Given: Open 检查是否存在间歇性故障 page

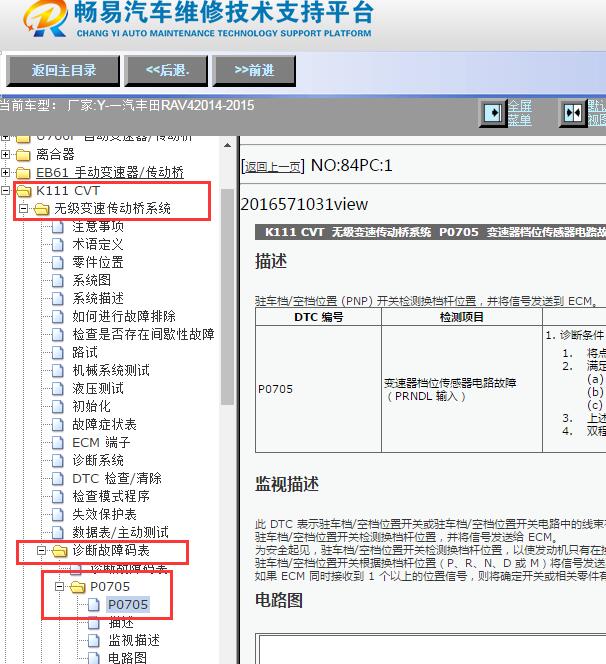Looking at the screenshot, I should pos(143,335).
